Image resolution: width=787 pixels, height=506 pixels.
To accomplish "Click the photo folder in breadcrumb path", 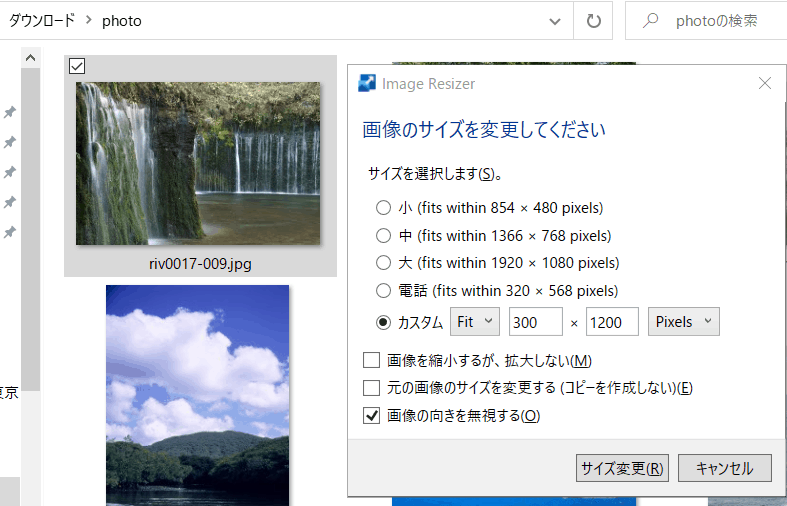I will click(121, 20).
